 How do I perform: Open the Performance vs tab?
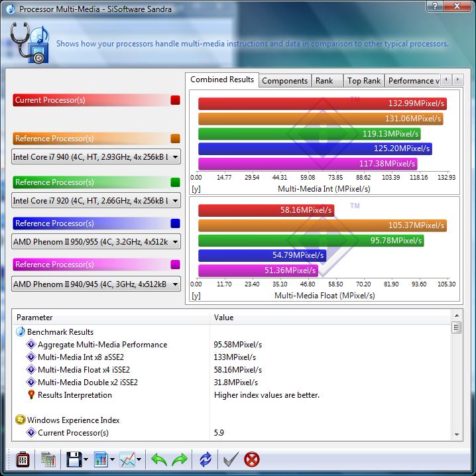point(412,81)
